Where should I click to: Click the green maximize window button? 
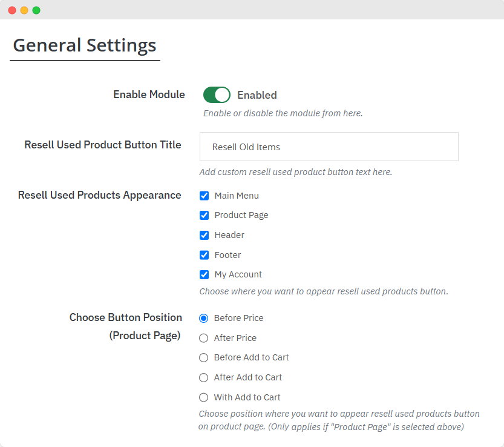[36, 10]
